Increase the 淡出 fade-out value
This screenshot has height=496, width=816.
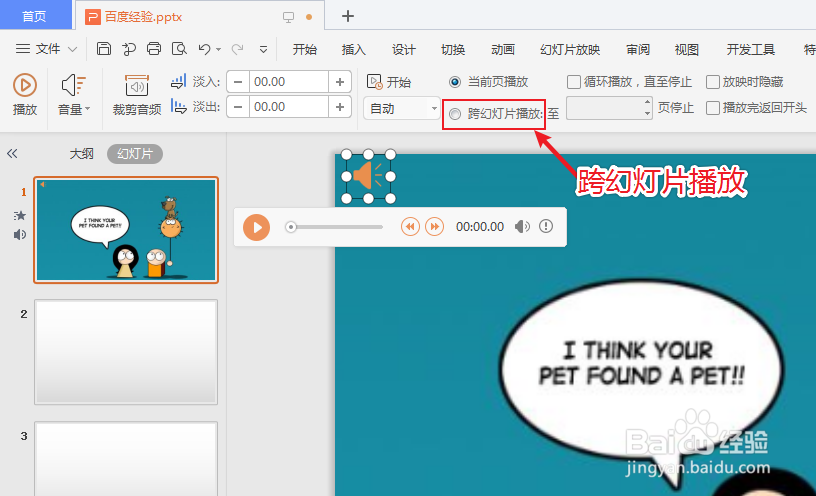click(x=340, y=107)
